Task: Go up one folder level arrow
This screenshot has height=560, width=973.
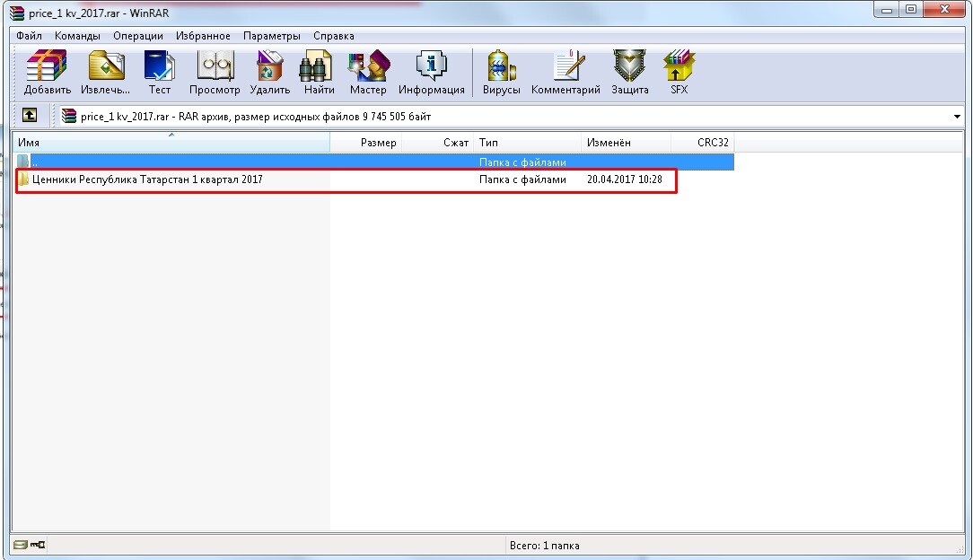Action: coord(29,116)
